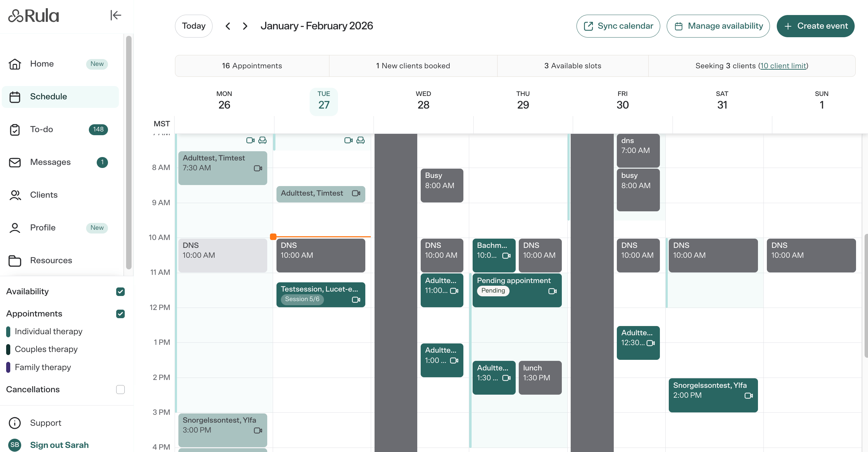This screenshot has height=452, width=868.
Task: Open Clients people icon
Action: (15, 195)
